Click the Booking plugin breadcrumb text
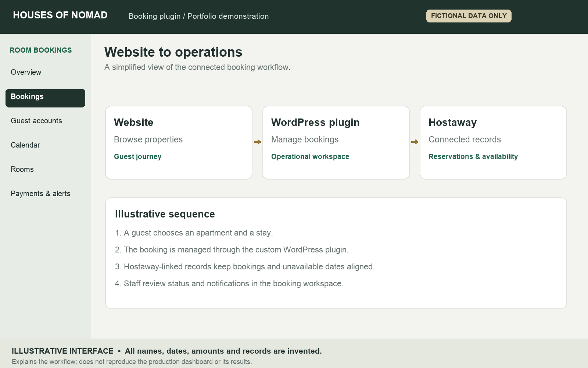This screenshot has width=588, height=368. point(198,16)
